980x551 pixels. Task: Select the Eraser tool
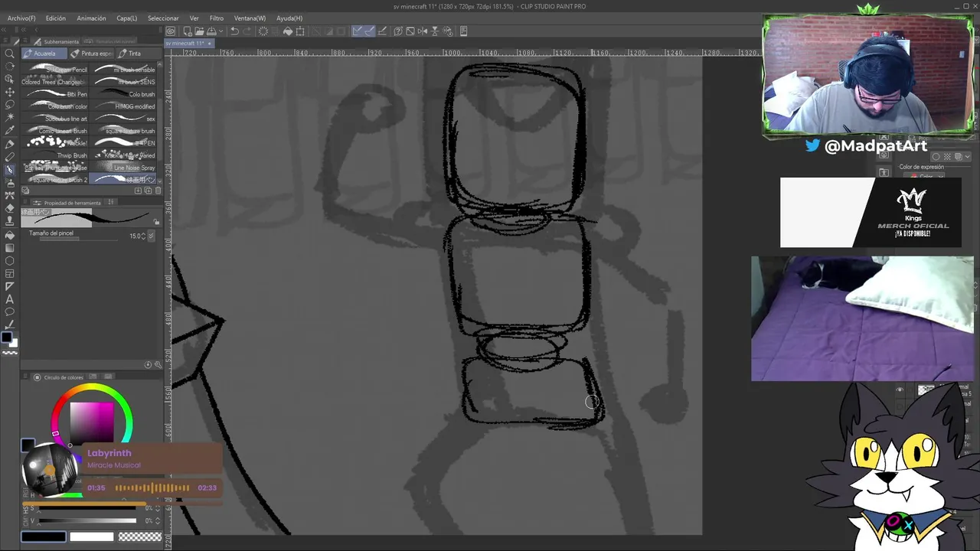click(10, 208)
